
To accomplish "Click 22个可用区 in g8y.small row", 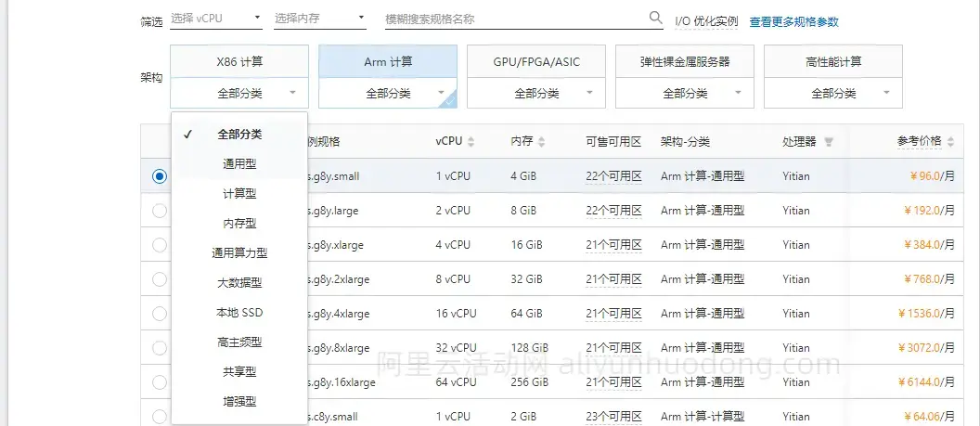I will (613, 176).
